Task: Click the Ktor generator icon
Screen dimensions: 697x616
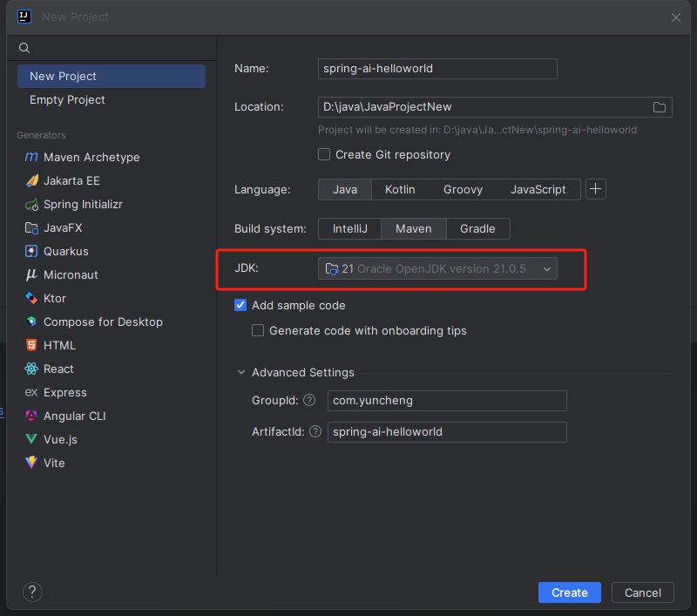Action: (31, 298)
